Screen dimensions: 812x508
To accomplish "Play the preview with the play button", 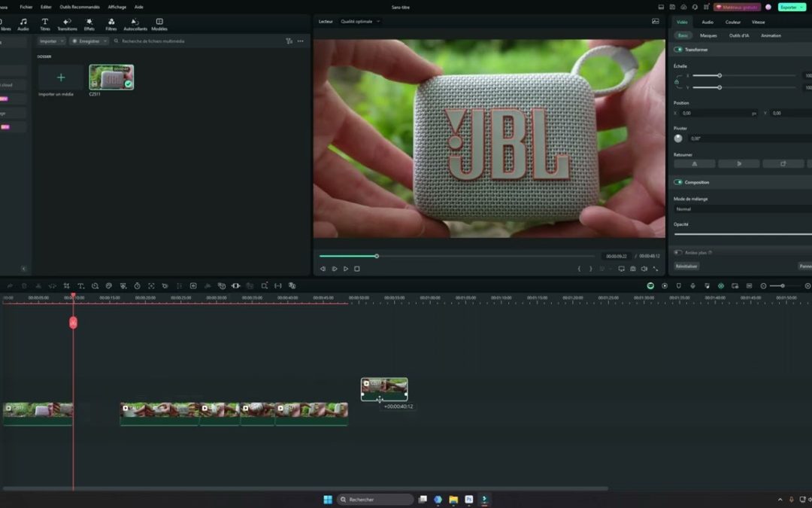I will click(x=346, y=269).
